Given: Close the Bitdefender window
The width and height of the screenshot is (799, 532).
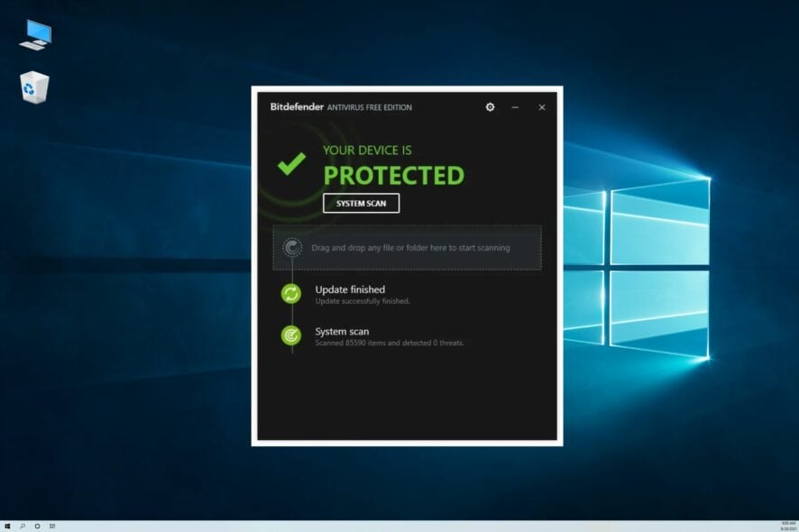Looking at the screenshot, I should coord(542,107).
